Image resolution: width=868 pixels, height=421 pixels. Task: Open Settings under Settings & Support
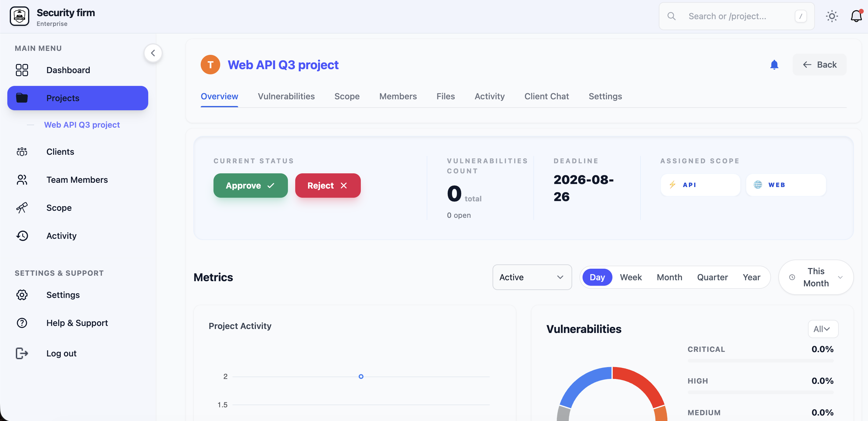click(78, 295)
